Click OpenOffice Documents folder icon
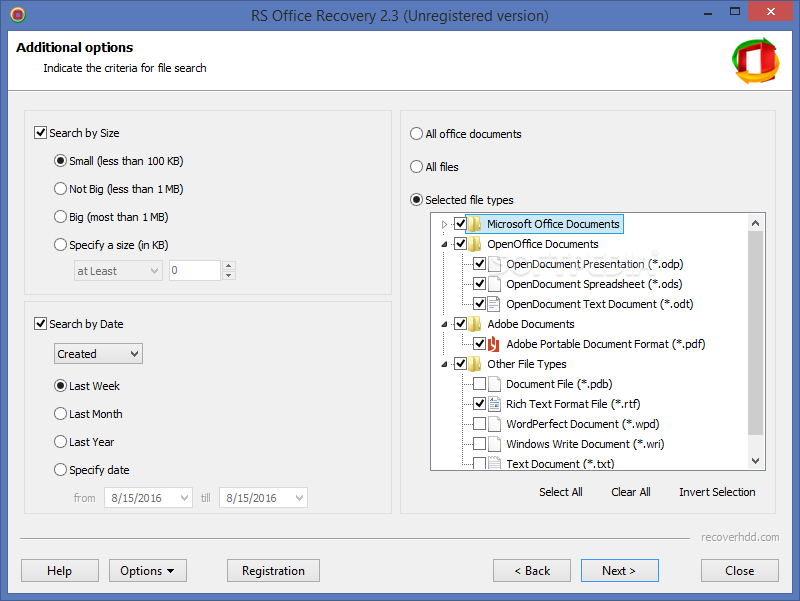Screen dimensions: 800x601 coord(474,244)
